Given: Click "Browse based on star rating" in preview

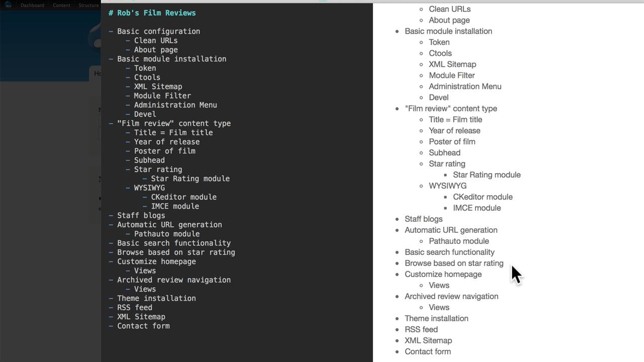Looking at the screenshot, I should point(454,263).
